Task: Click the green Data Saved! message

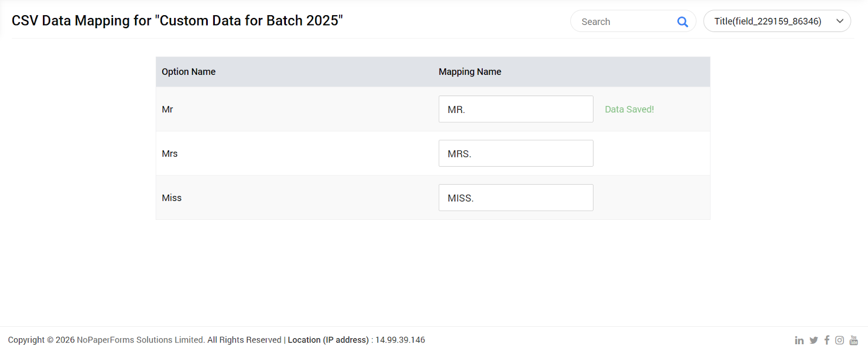Action: pyautogui.click(x=629, y=110)
